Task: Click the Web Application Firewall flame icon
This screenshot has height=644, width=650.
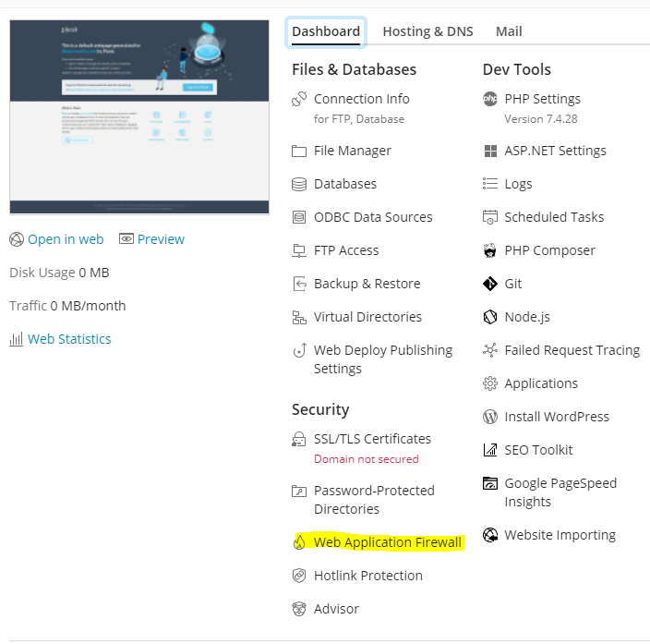Action: coord(299,542)
